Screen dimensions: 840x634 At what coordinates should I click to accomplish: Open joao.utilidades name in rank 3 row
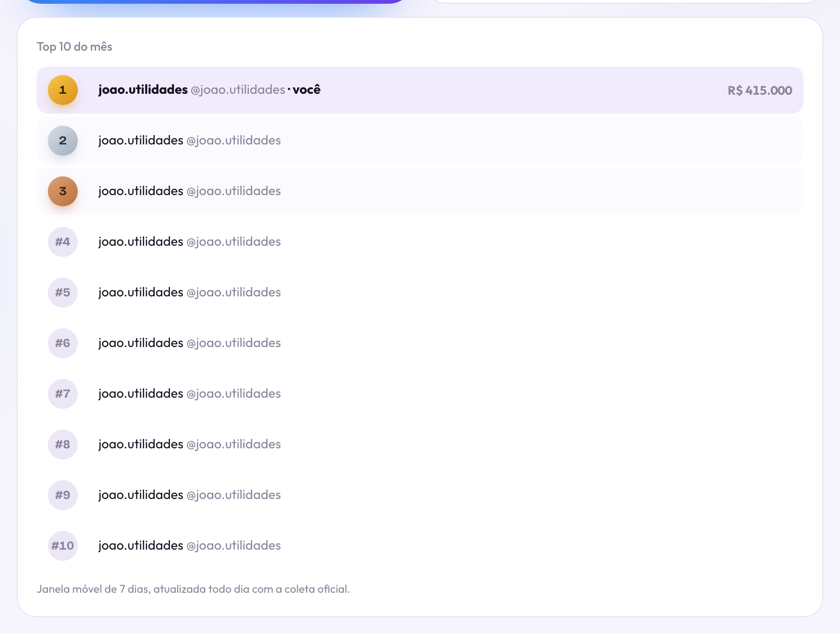coord(141,191)
